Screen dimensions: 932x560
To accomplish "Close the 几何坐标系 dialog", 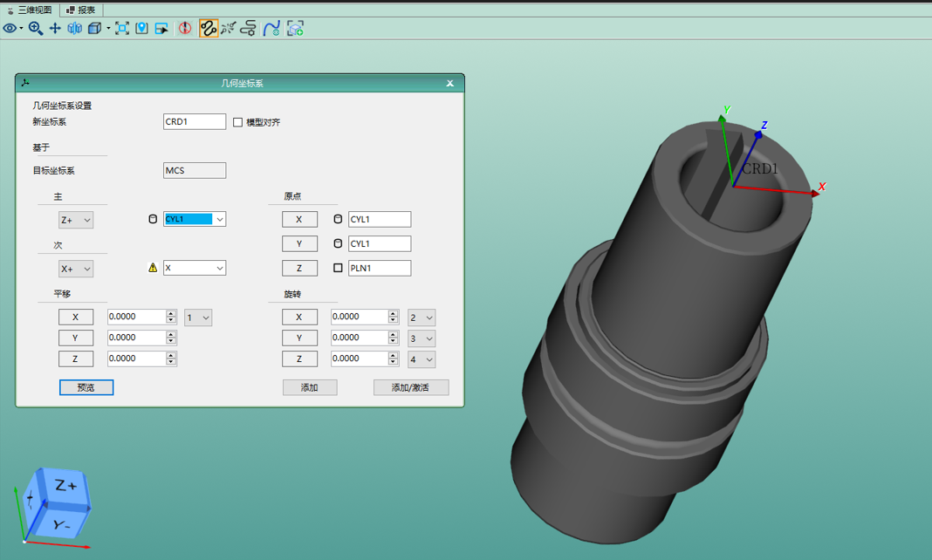I will (450, 83).
